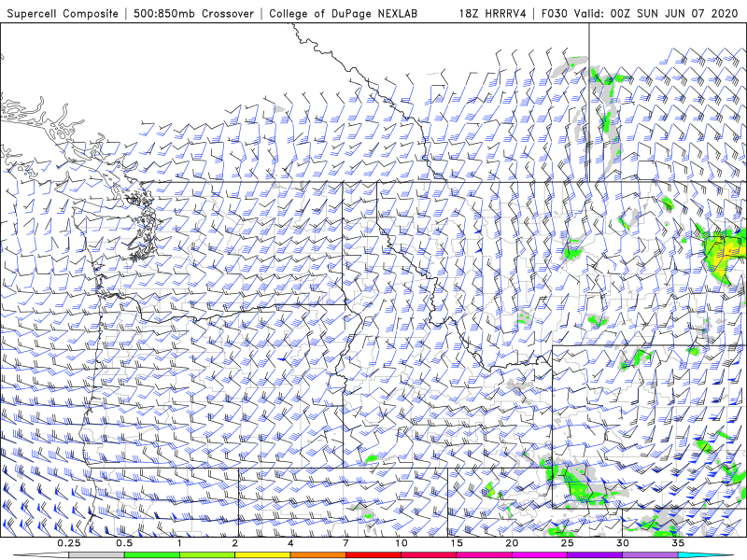Click the '18Z HRRRV4' model run label
The width and height of the screenshot is (747, 560).
492,13
